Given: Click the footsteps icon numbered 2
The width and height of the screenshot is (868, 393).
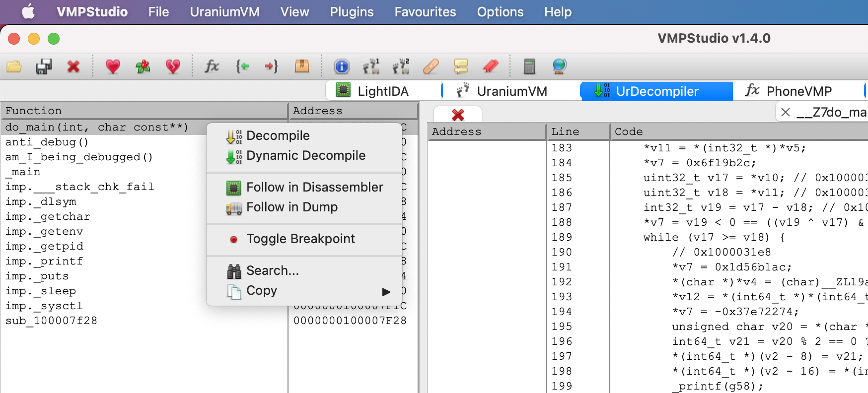Looking at the screenshot, I should click(x=401, y=66).
